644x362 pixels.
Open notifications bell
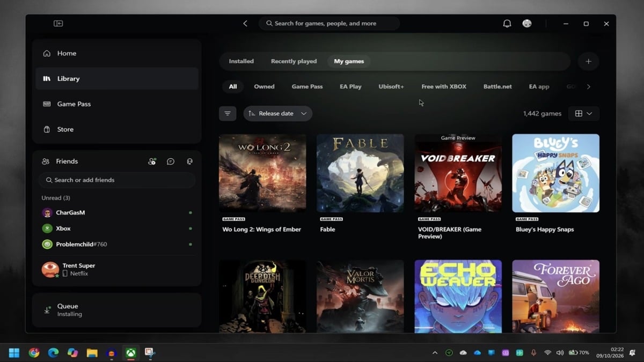[507, 24]
